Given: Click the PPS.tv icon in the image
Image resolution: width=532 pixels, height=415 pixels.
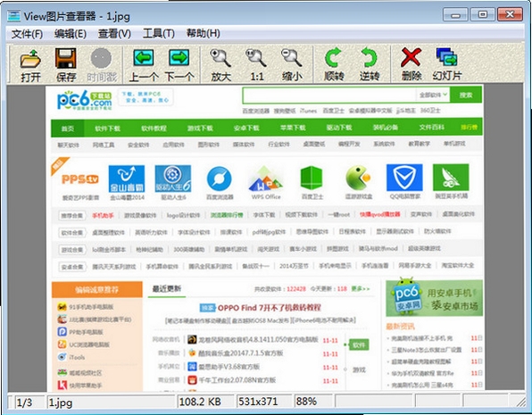Looking at the screenshot, I should tap(80, 179).
